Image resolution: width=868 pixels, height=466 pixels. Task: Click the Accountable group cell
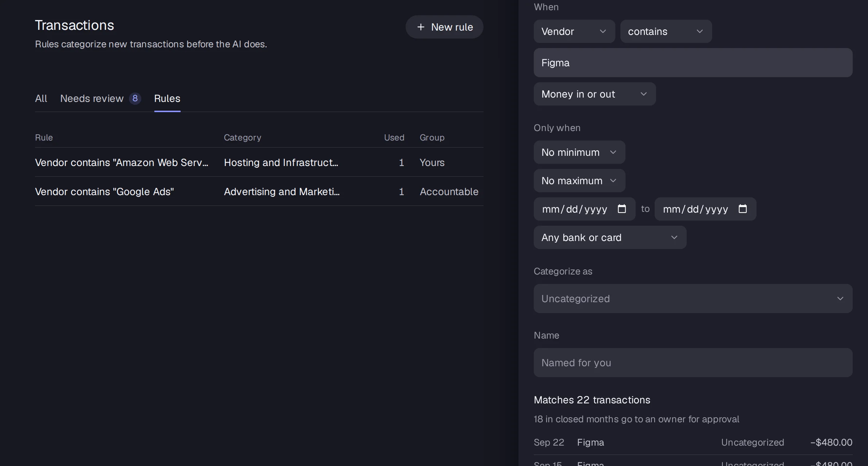point(449,191)
